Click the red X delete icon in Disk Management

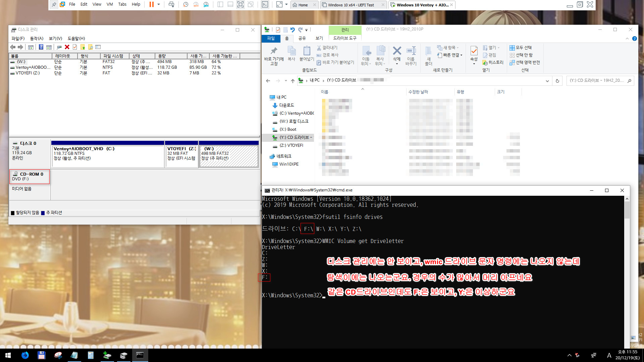coord(67,47)
